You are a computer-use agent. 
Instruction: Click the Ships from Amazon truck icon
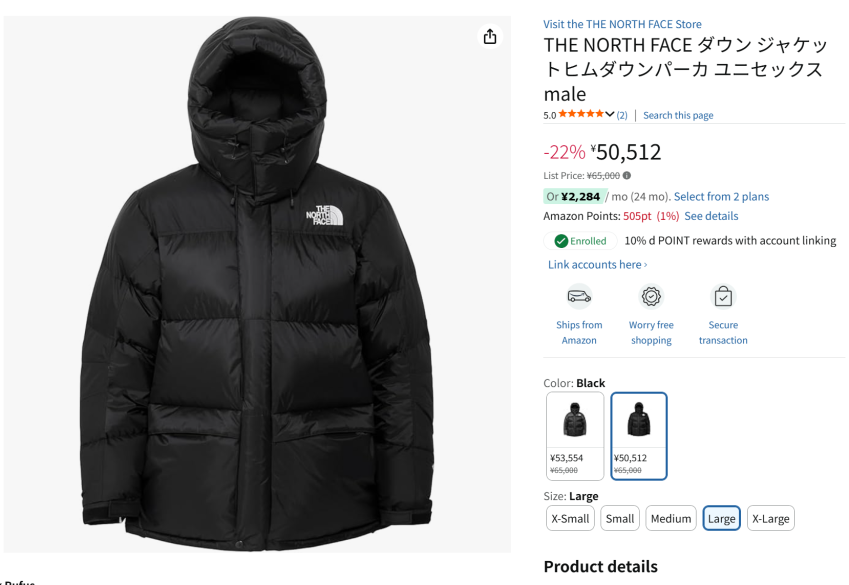pyautogui.click(x=579, y=296)
